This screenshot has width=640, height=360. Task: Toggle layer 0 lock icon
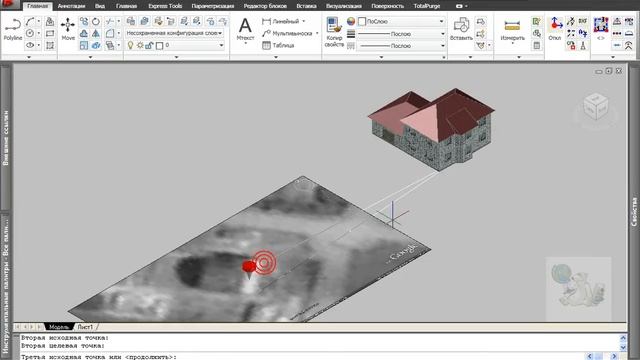149,45
